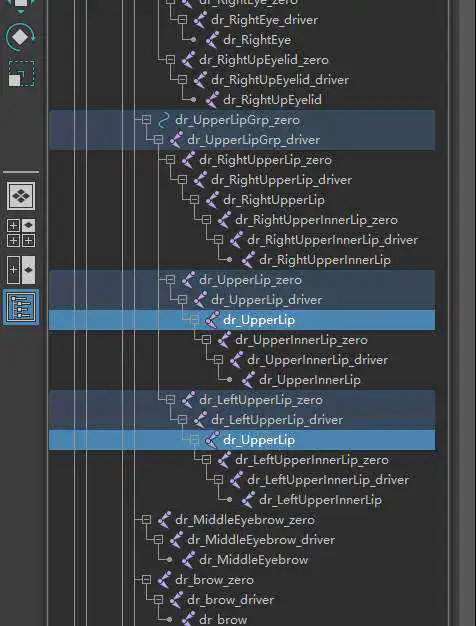Select dr_LeftUpperInnerLip_driver item
Viewport: 476px width, 626px height.
click(328, 480)
